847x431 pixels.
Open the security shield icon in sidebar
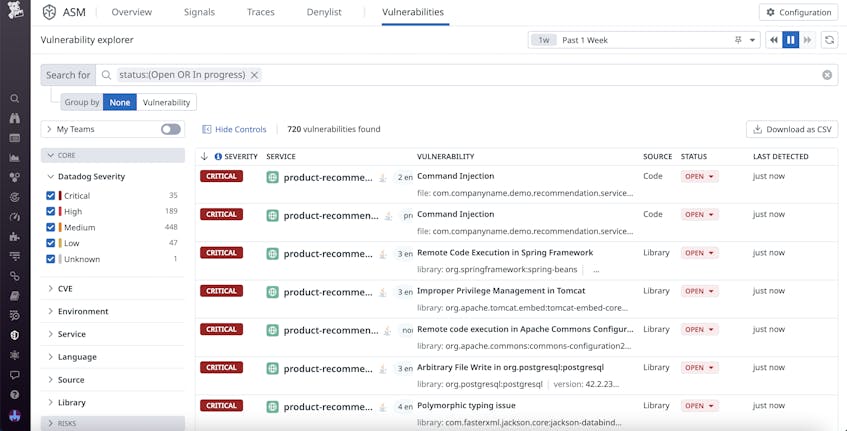pos(15,335)
